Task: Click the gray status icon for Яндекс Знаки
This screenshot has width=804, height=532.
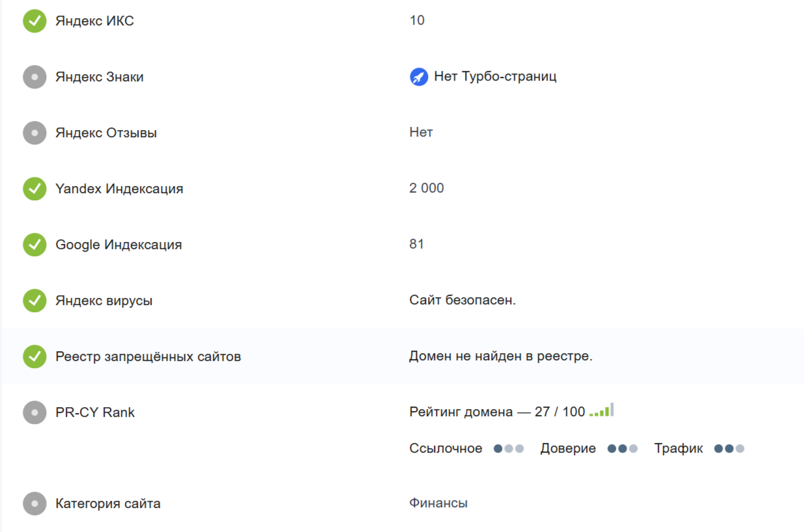Action: (34, 77)
